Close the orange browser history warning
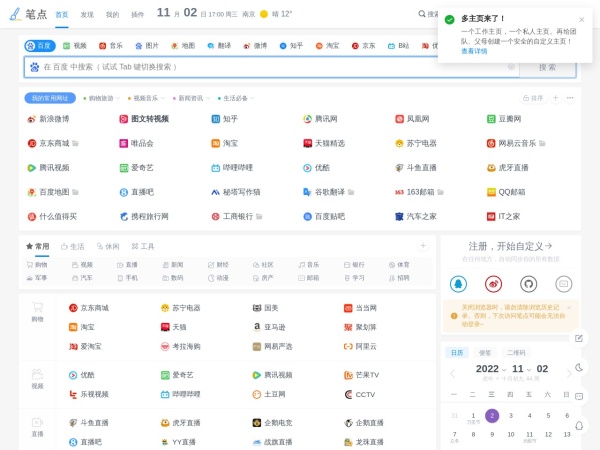The image size is (600, 450). coord(569,308)
